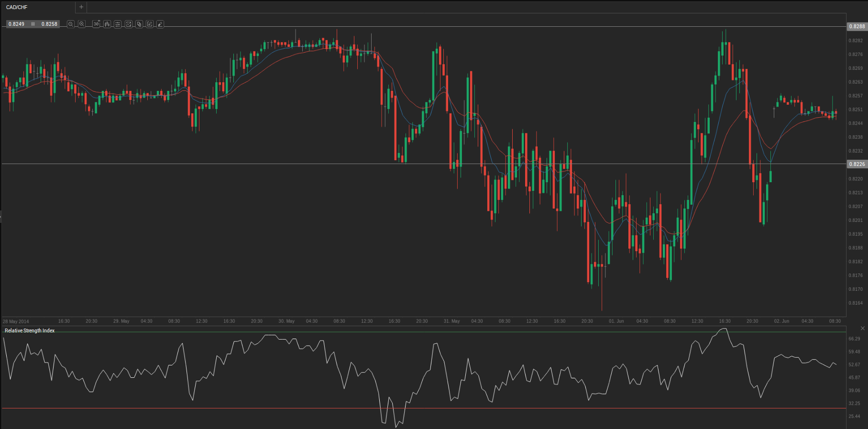Click the 0.8288 price level marker
Screen dimensions: 868x429
click(x=857, y=26)
